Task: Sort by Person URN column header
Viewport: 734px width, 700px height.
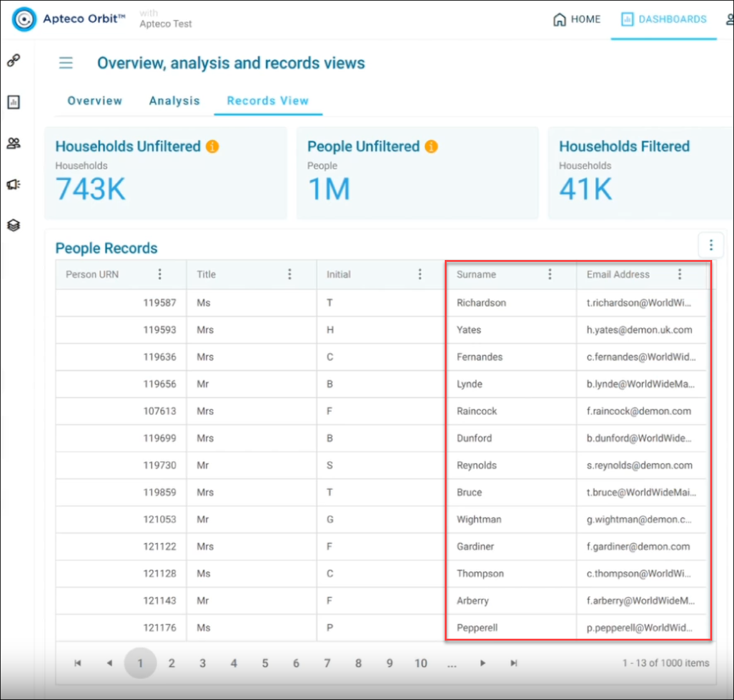Action: (92, 274)
